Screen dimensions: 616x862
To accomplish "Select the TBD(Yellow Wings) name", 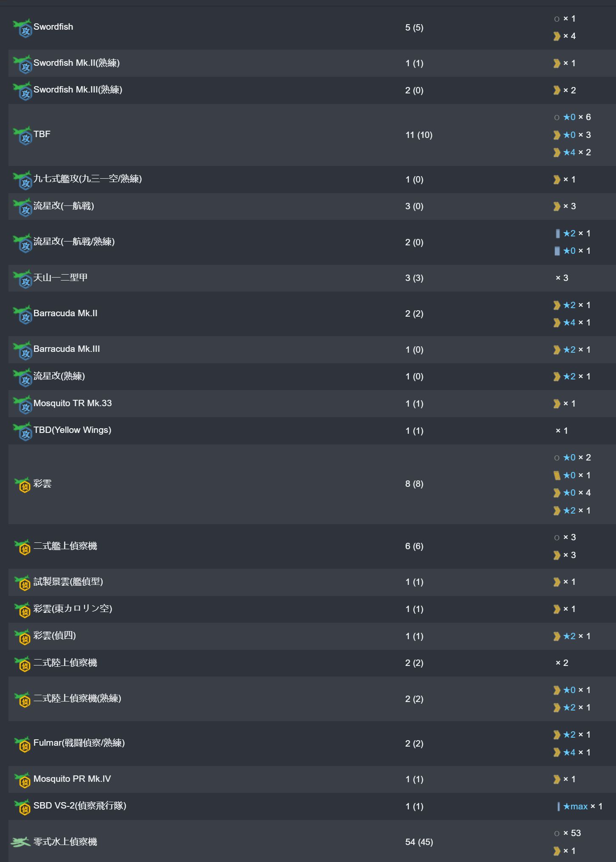I will point(72,430).
